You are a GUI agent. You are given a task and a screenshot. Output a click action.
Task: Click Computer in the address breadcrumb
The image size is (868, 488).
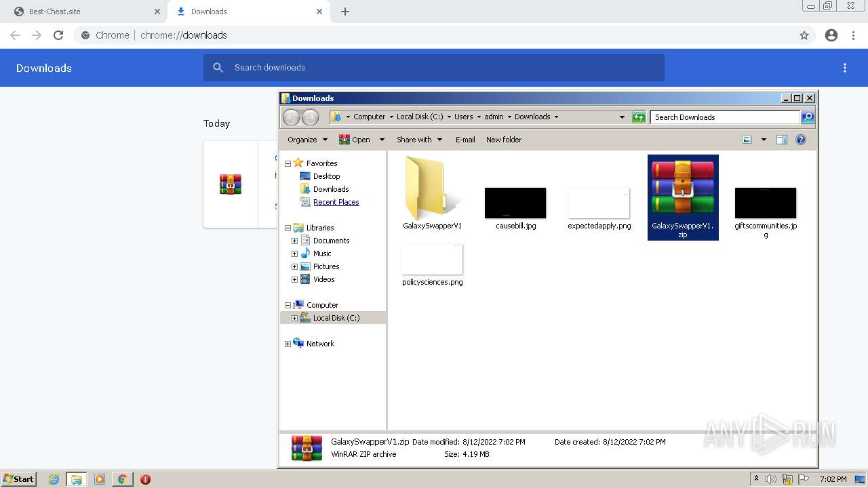click(x=369, y=117)
